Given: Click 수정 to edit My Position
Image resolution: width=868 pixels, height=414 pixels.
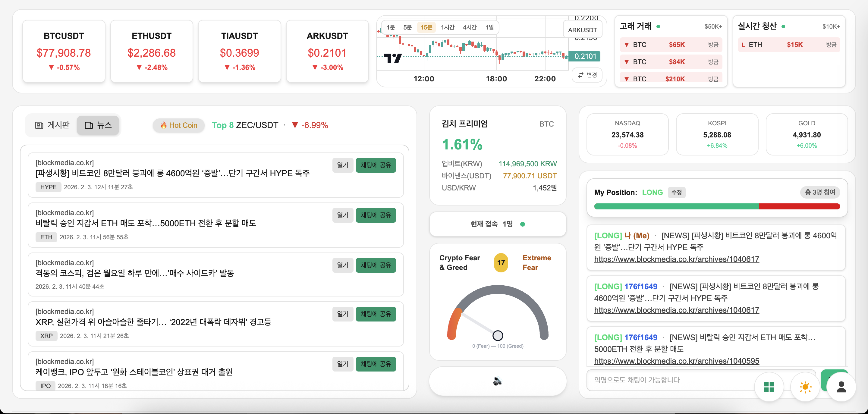Looking at the screenshot, I should (676, 192).
